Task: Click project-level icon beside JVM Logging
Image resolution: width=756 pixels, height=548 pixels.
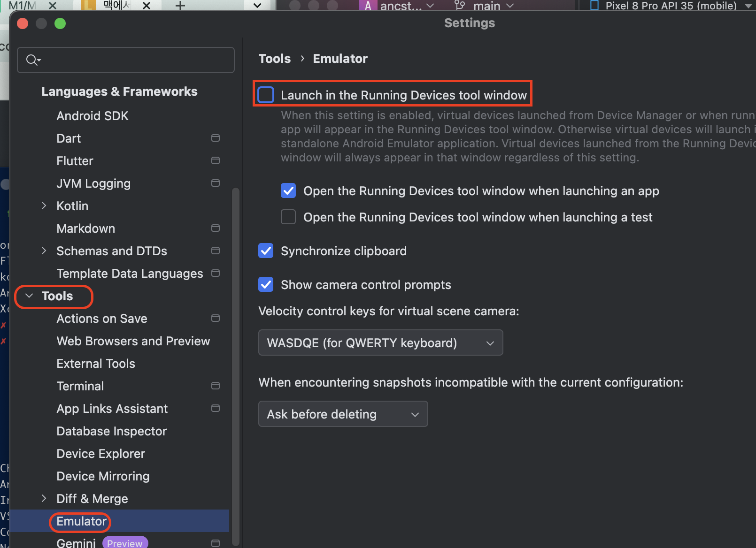Action: [216, 183]
